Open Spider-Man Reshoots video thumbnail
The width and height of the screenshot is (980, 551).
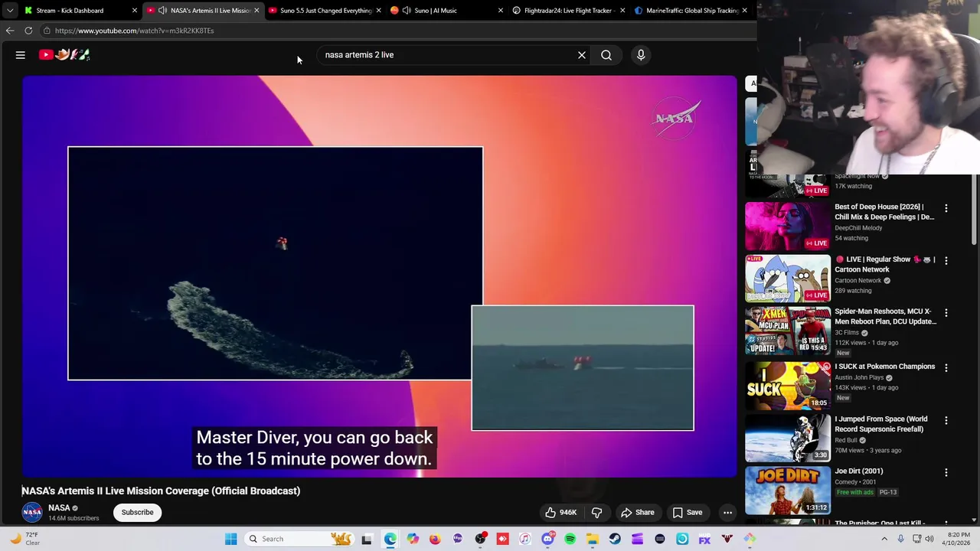click(788, 331)
